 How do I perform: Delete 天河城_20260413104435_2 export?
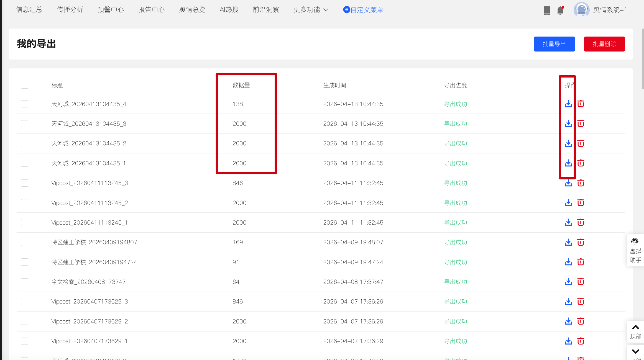[581, 143]
